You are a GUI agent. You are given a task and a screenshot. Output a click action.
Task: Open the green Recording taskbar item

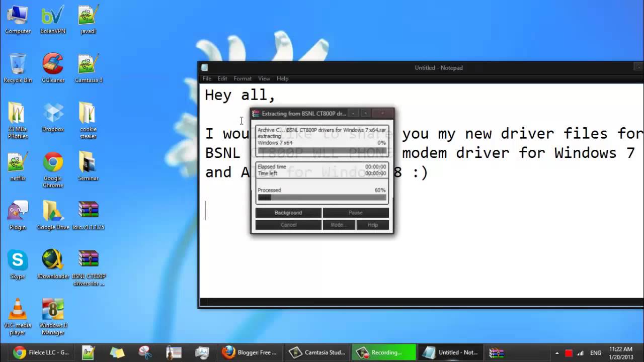coord(384,352)
